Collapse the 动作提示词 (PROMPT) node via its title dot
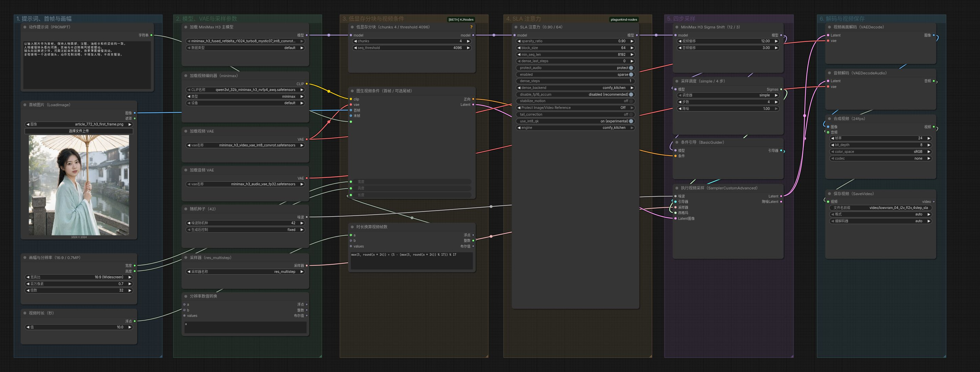The image size is (980, 372). (25, 27)
